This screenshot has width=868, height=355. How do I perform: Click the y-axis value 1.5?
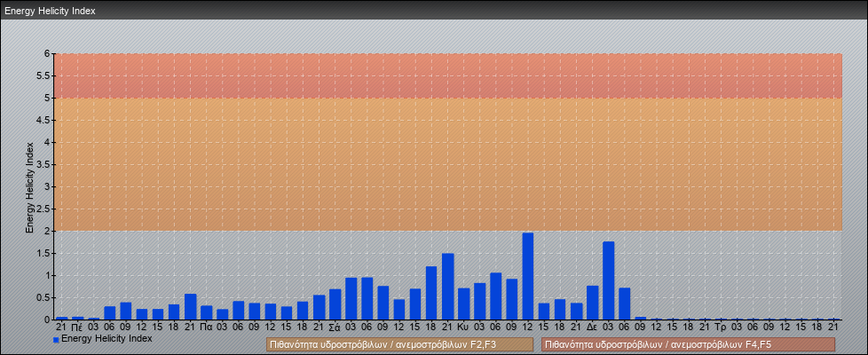[x=43, y=253]
